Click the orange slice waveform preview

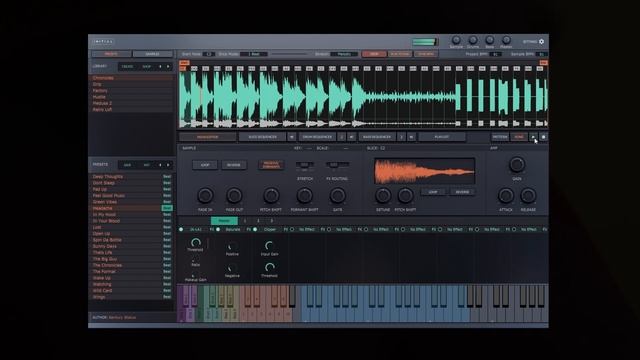[424, 171]
